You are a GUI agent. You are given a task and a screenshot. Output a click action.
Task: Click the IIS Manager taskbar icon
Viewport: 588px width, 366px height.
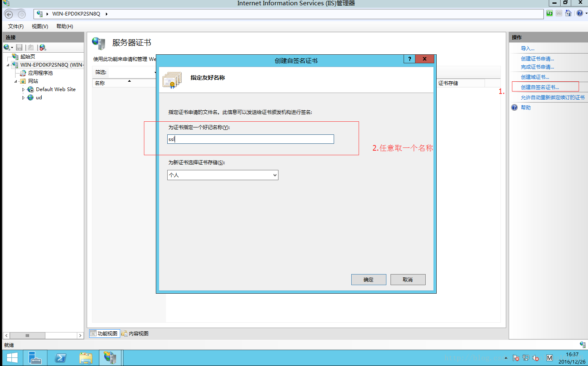(110, 358)
